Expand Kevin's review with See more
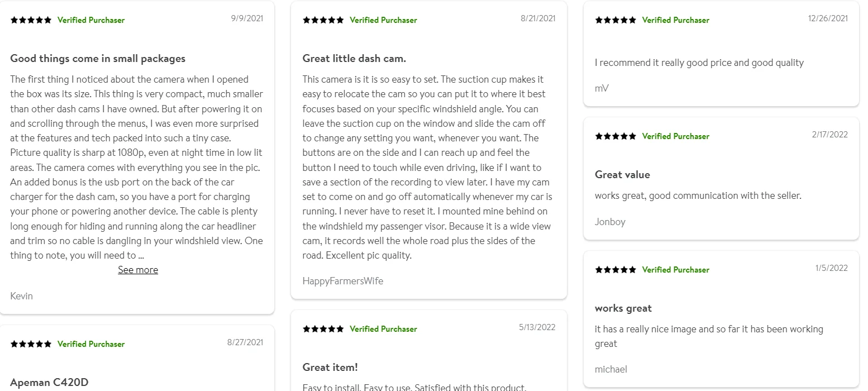Image resolution: width=868 pixels, height=391 pixels. pos(138,270)
